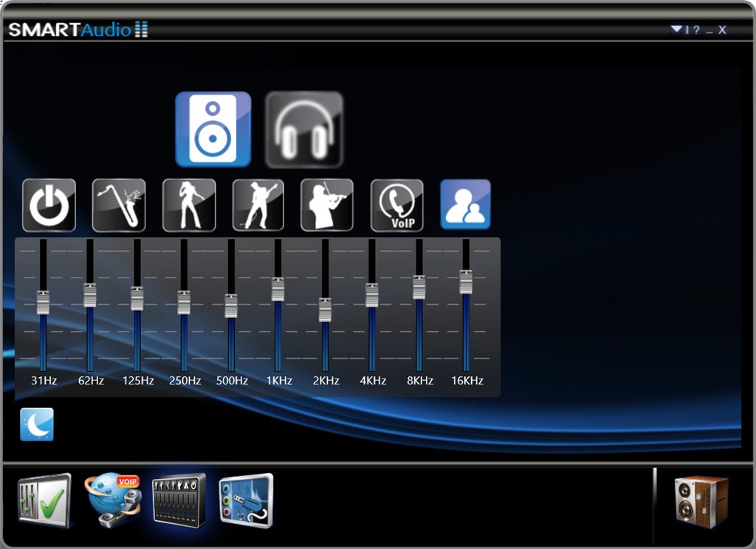This screenshot has width=756, height=549.
Task: Open the audio jacks connector panel
Action: tap(247, 501)
